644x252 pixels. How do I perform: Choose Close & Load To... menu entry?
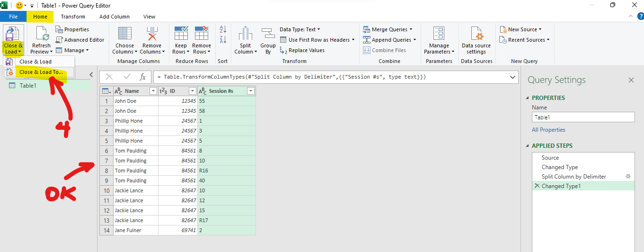pyautogui.click(x=39, y=72)
